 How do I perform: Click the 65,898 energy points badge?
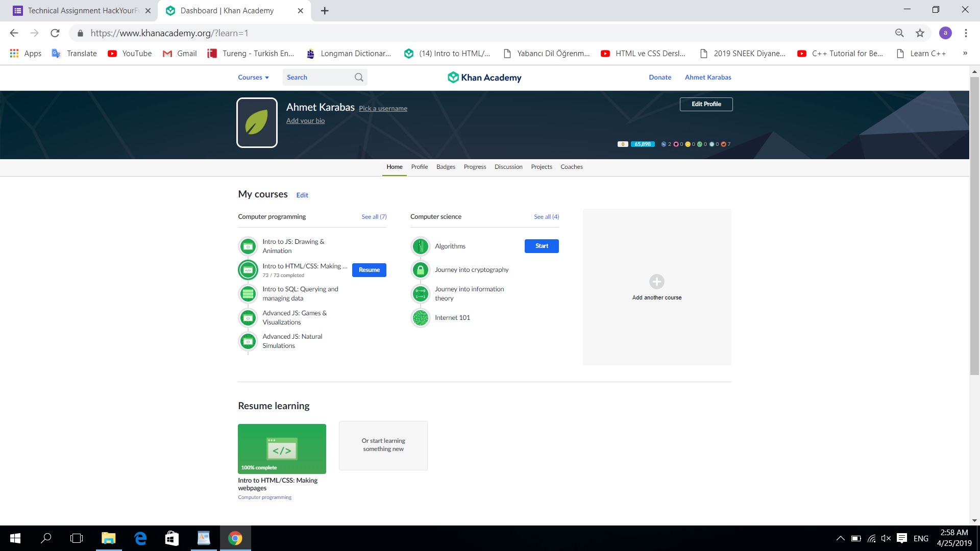(643, 144)
